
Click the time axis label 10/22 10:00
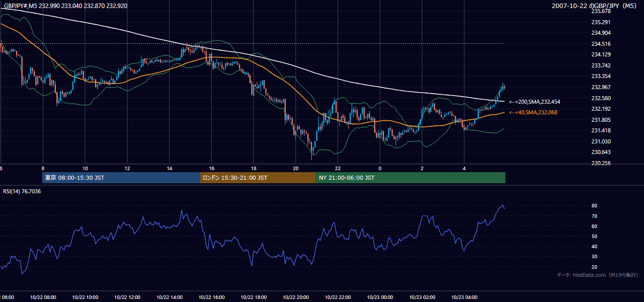[85, 297]
